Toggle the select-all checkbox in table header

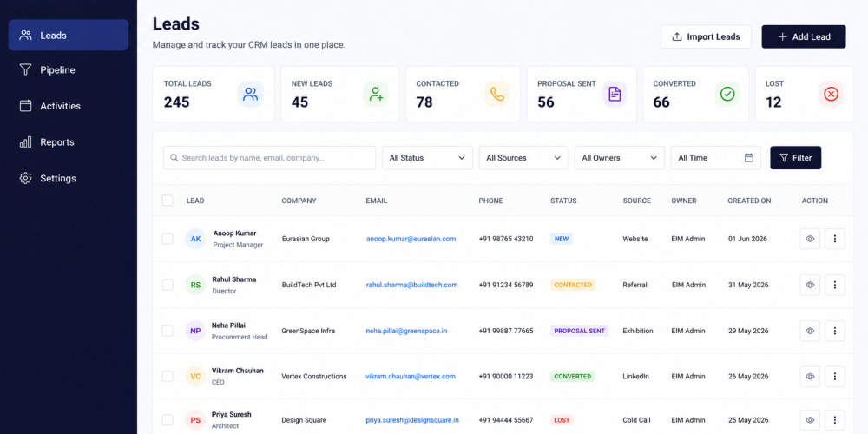click(x=168, y=201)
